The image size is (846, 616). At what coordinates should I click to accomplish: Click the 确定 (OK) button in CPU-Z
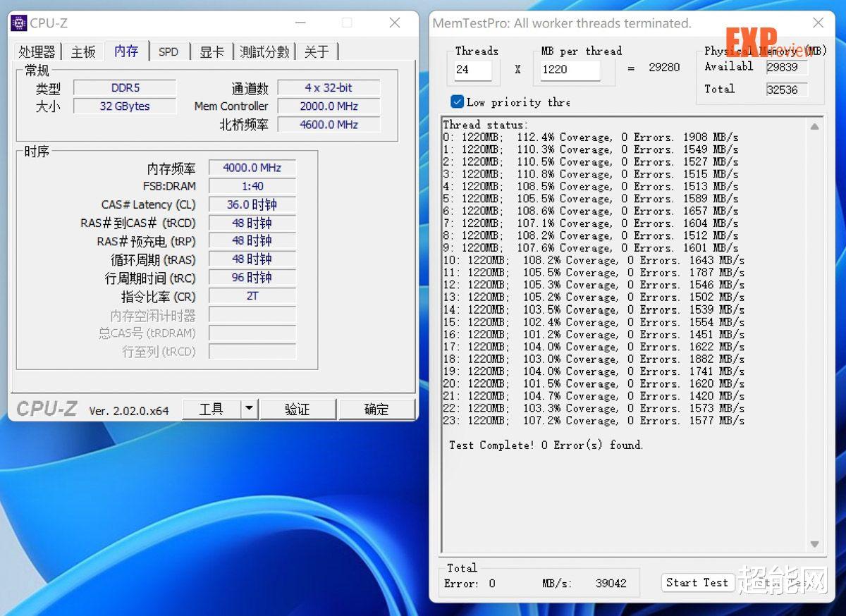[x=377, y=408]
